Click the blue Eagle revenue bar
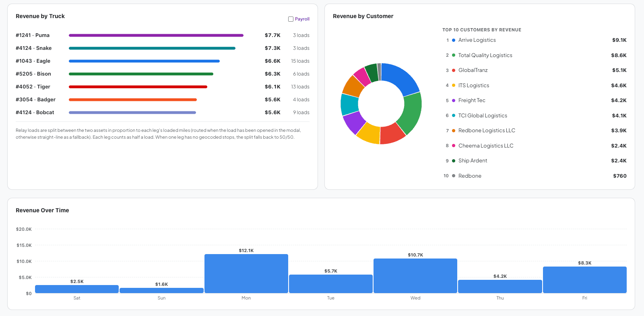 point(144,61)
